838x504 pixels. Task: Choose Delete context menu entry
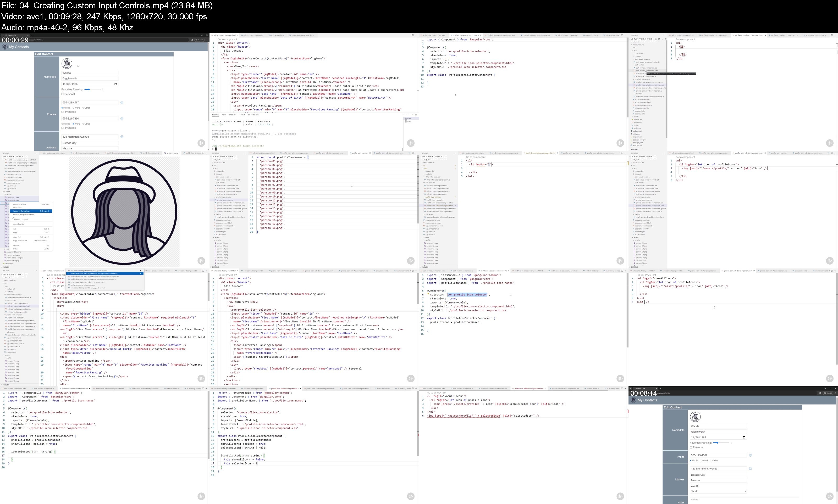(31, 249)
